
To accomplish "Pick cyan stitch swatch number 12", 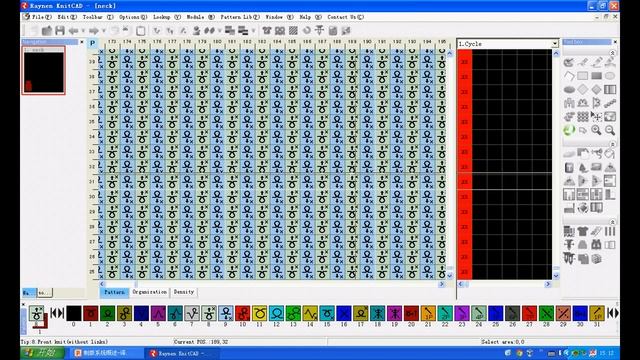I will (x=276, y=313).
